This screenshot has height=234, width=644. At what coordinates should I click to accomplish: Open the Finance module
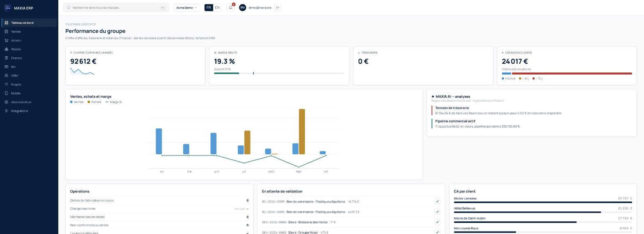click(x=29, y=58)
